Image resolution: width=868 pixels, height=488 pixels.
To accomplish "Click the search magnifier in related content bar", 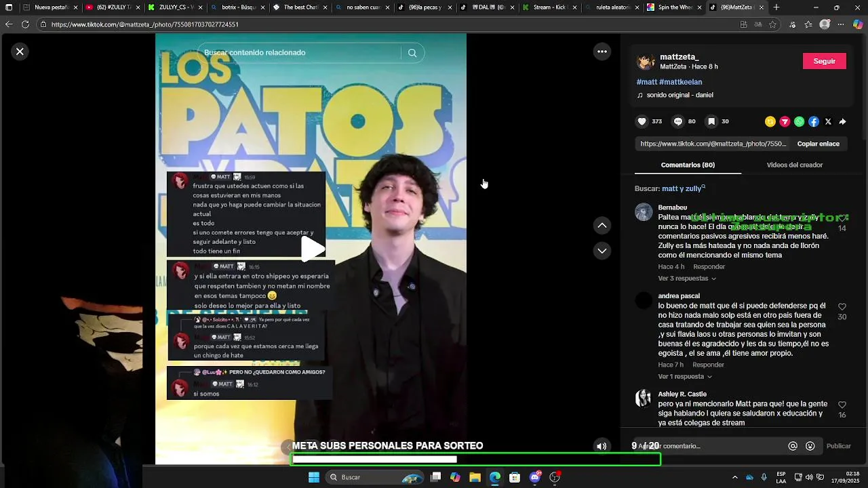I will [412, 53].
